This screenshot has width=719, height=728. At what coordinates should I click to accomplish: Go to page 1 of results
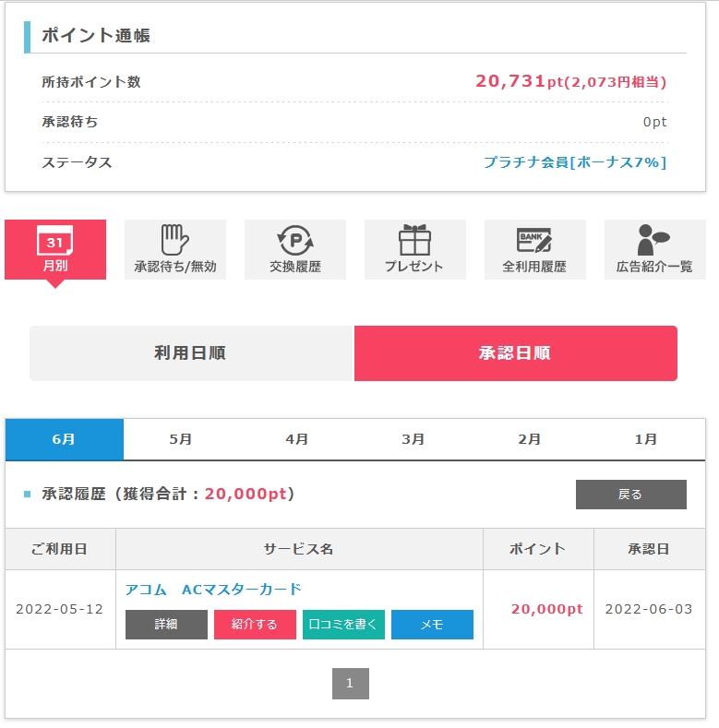(x=350, y=684)
